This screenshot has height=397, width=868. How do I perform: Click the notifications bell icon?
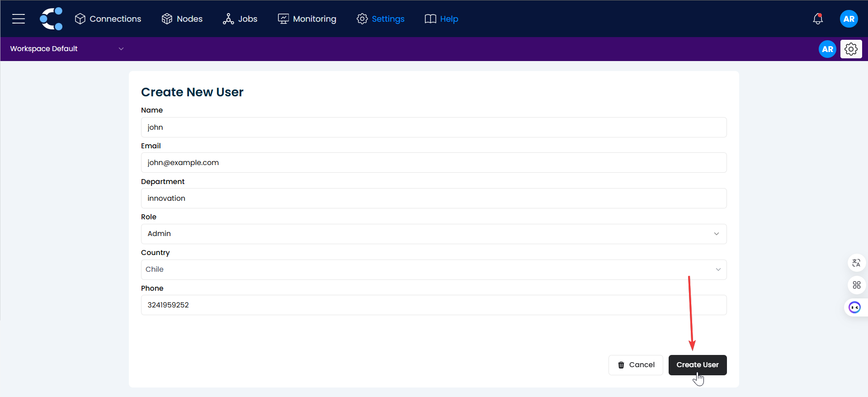tap(818, 19)
